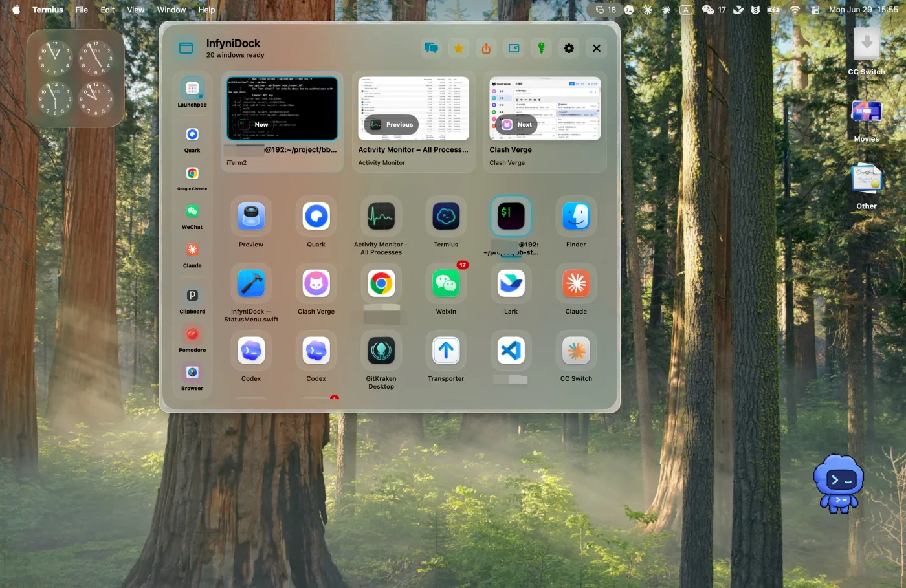Open the File menu
This screenshot has width=906, height=588.
(82, 10)
